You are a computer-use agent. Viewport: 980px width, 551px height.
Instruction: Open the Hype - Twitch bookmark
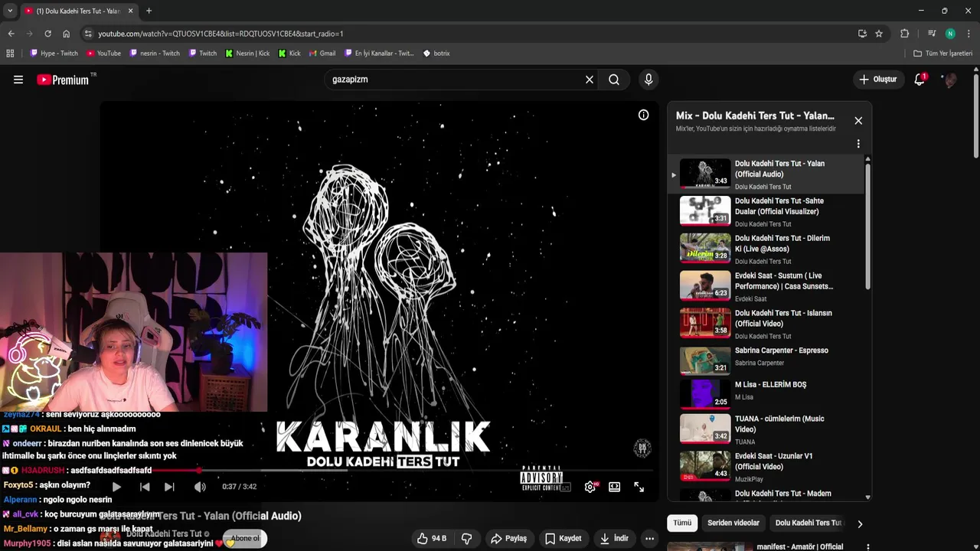point(54,54)
